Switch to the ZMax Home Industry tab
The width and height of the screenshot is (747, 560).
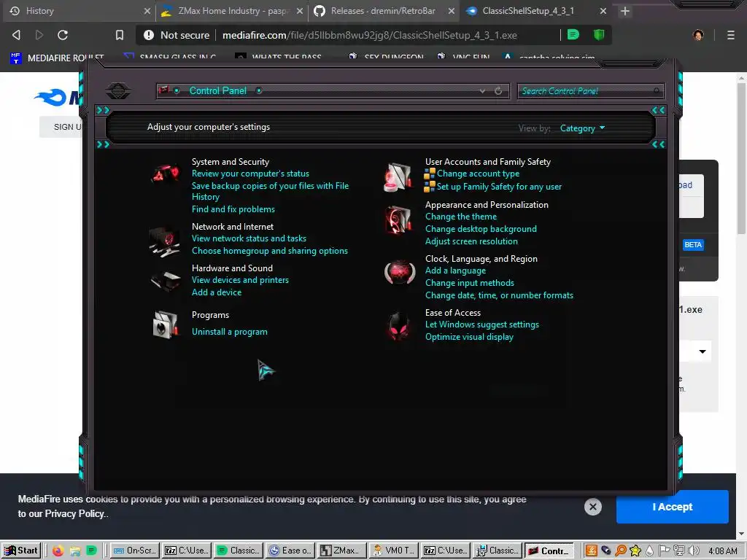[233, 11]
